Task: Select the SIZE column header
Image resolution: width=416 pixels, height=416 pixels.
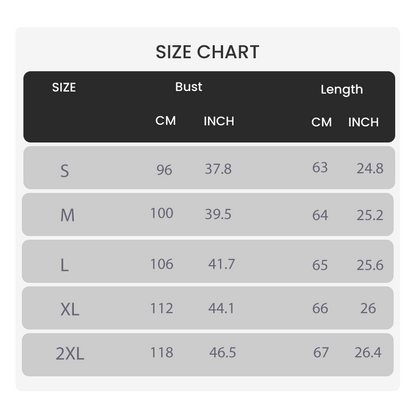Action: [64, 88]
